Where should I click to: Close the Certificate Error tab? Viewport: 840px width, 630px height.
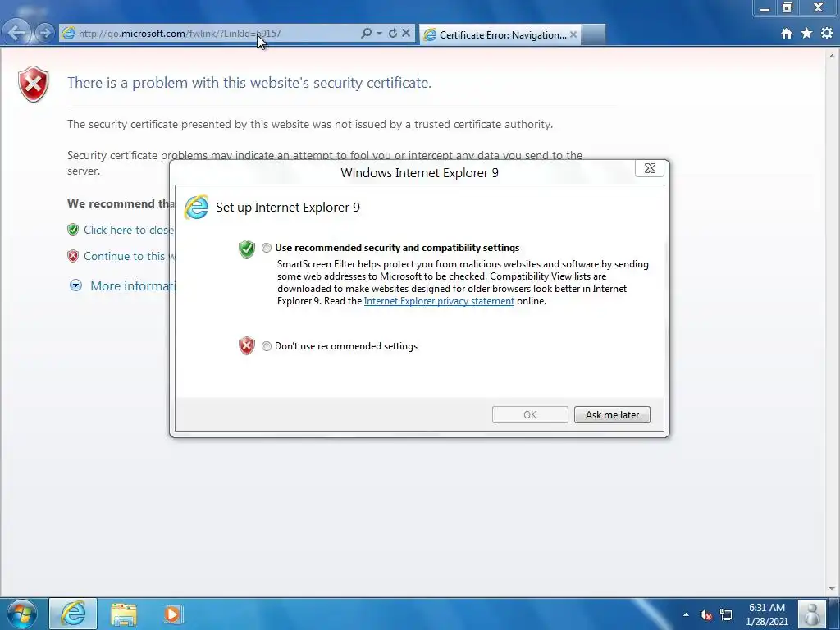coord(573,34)
